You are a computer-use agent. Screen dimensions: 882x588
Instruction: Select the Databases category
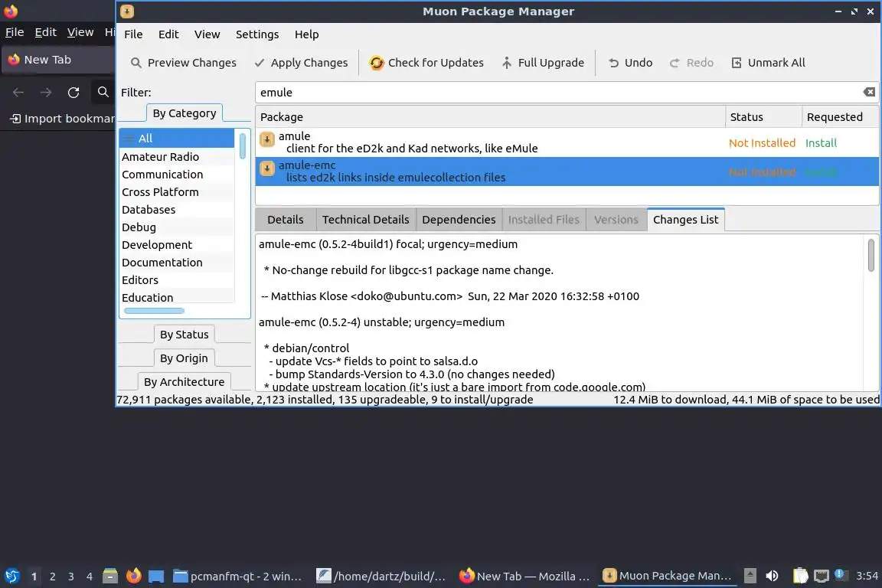(177, 209)
